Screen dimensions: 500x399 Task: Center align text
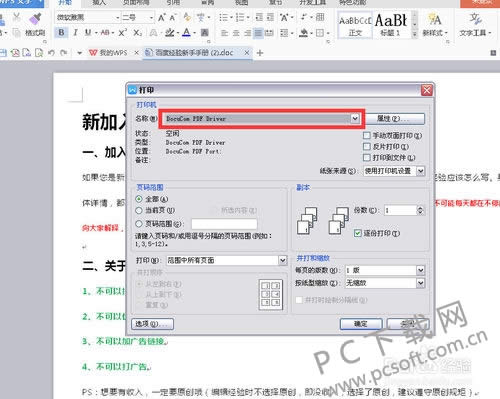point(236,33)
